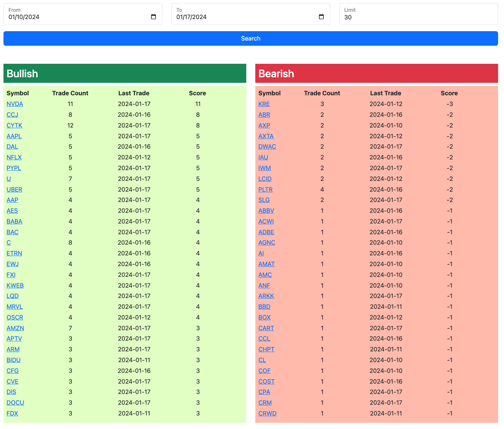Screen dimensions: 504x429
Task: Open the ADBE symbol link
Action: point(266,232)
